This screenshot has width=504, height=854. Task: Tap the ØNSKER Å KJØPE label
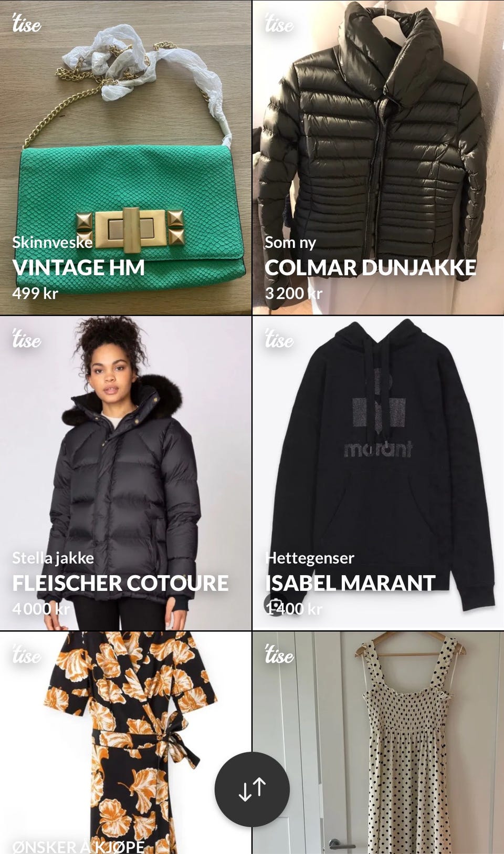pyautogui.click(x=78, y=846)
